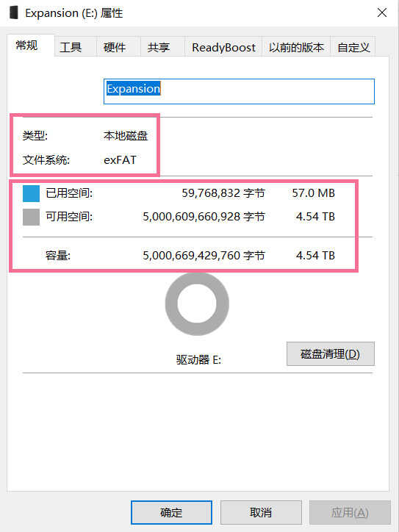The width and height of the screenshot is (399, 532).
Task: Open the 硬件 tab
Action: pyautogui.click(x=118, y=47)
